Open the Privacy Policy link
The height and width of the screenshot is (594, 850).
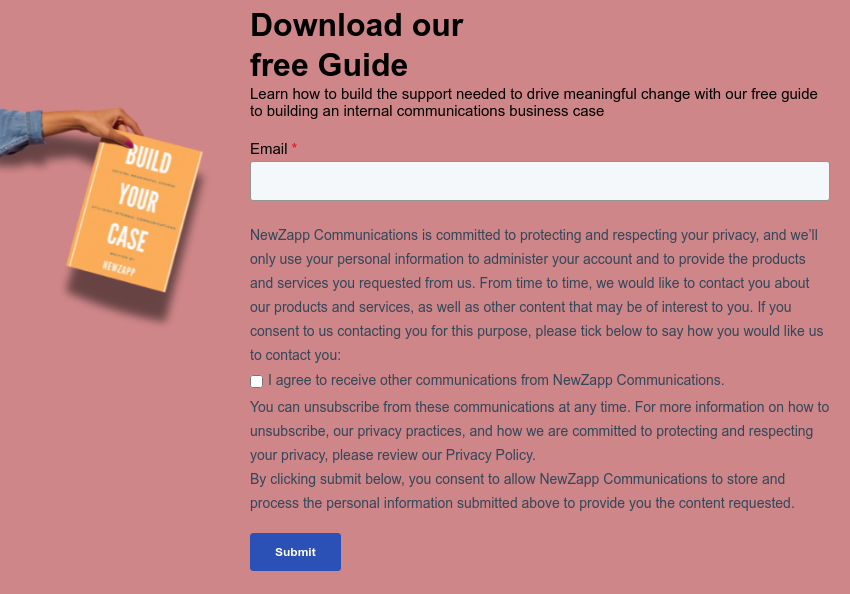click(490, 455)
